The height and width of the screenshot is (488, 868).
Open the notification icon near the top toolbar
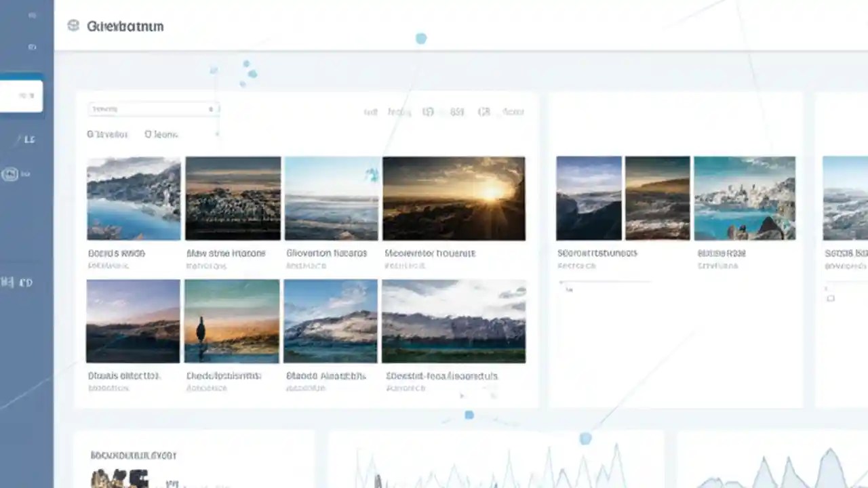[484, 112]
